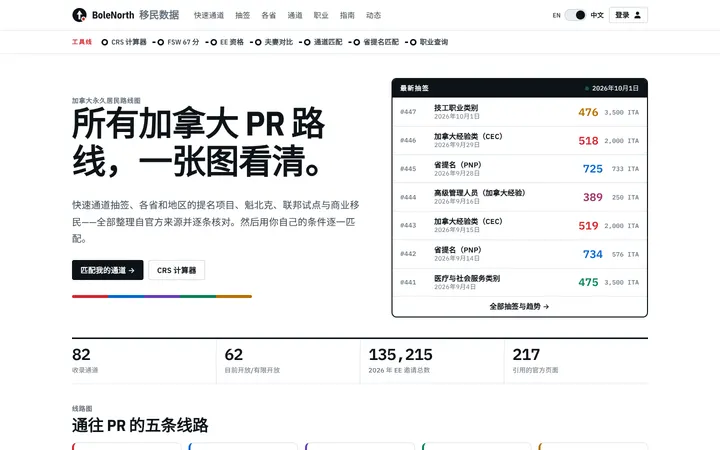Screen dimensions: 720x450
Task: Click the circle marker before 职业查询
Action: tap(413, 42)
